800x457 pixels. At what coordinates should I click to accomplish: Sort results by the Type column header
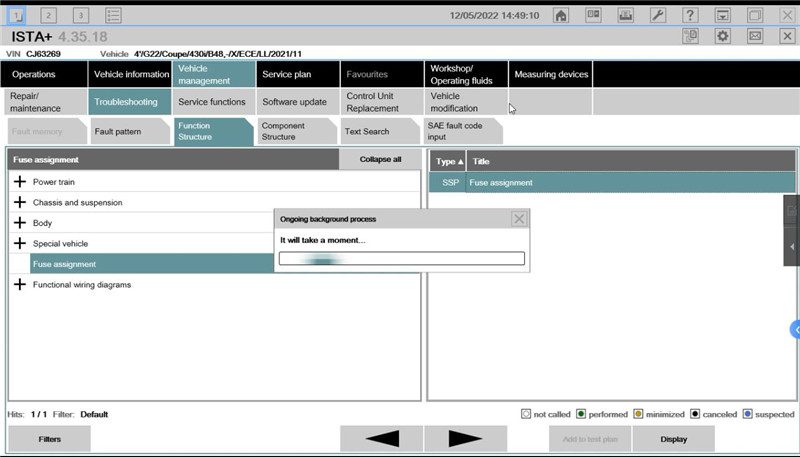point(447,161)
